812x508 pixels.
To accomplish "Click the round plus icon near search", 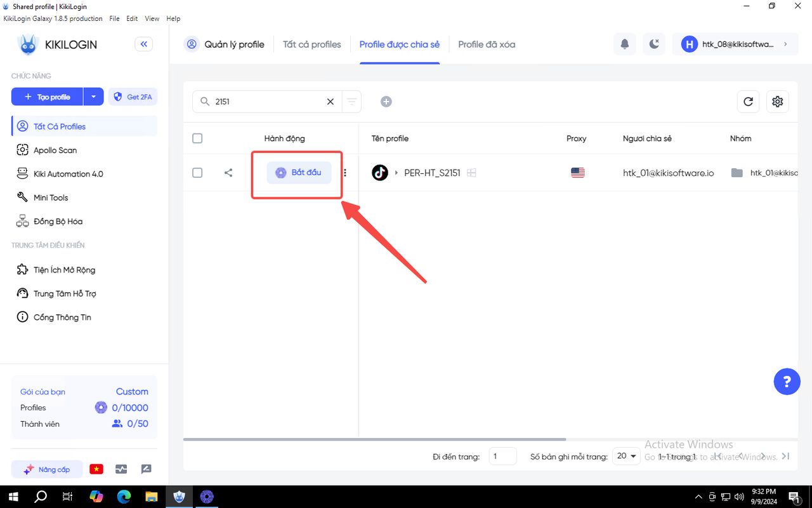I will click(x=386, y=102).
